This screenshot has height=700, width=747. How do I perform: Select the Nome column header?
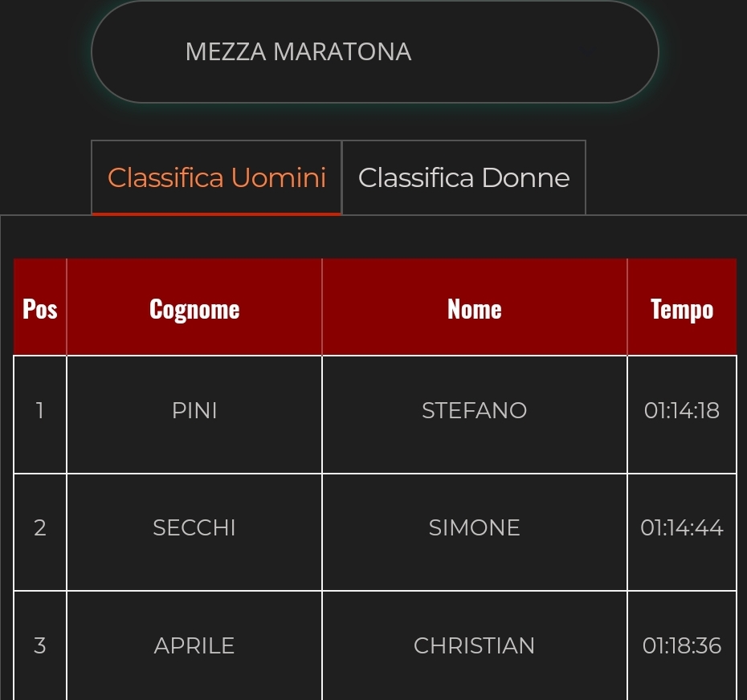[x=474, y=308]
